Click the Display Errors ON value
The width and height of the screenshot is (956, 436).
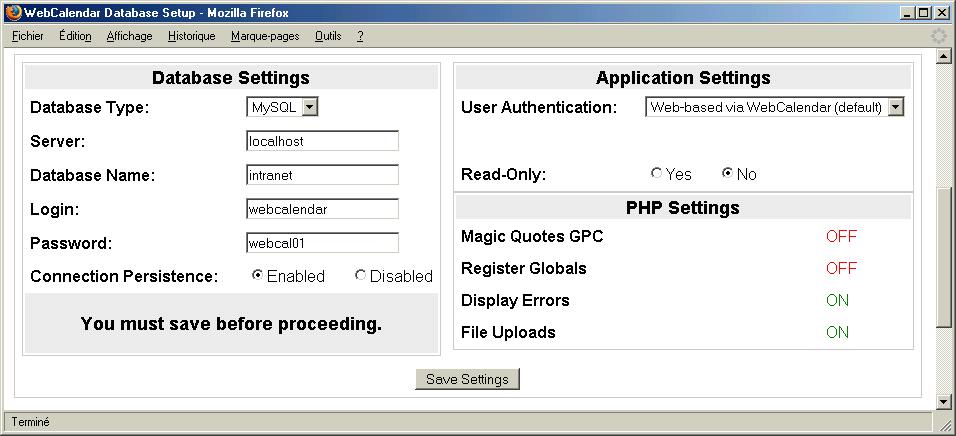point(838,301)
